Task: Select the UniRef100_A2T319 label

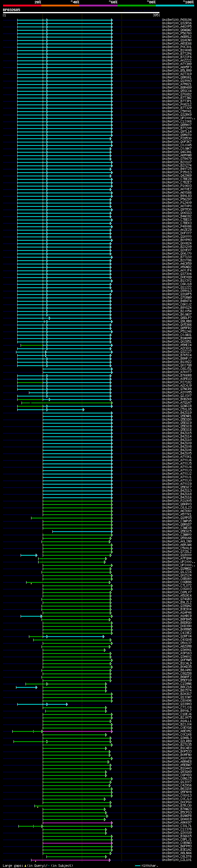Action: pos(177,74)
